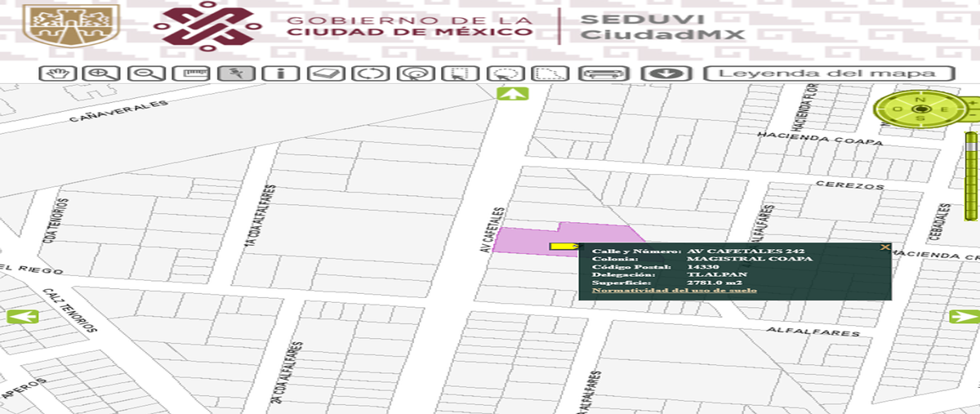
Task: Click the print map icon
Action: [604, 73]
